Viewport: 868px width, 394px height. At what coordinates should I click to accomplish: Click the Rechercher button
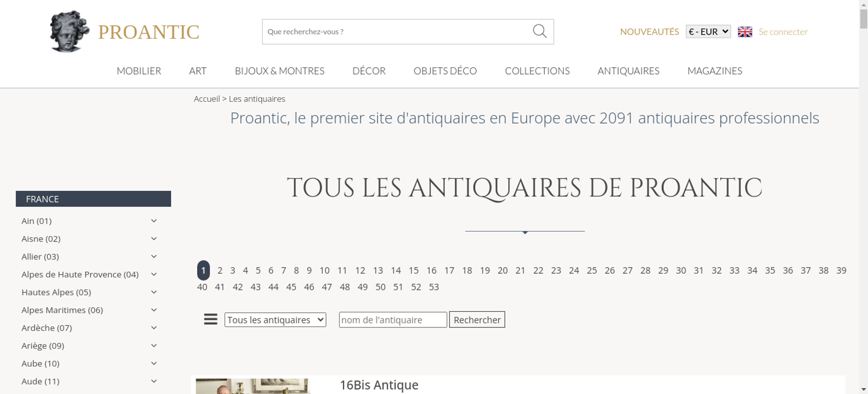click(477, 320)
